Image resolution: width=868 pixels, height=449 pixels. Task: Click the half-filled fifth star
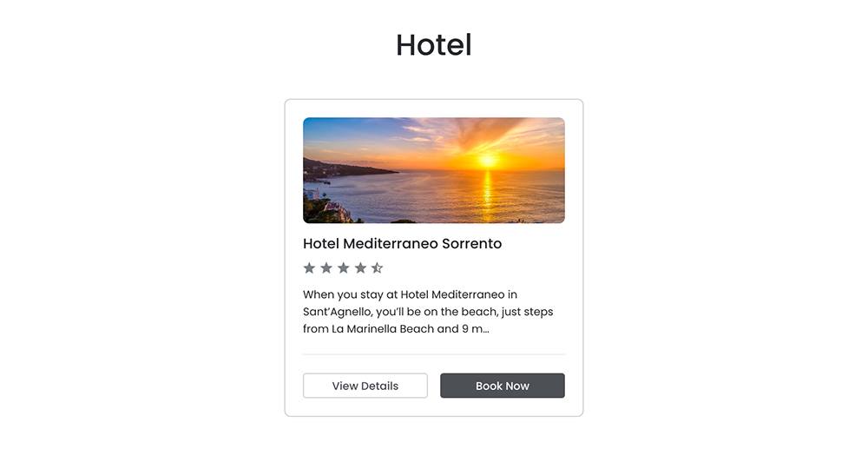(377, 268)
